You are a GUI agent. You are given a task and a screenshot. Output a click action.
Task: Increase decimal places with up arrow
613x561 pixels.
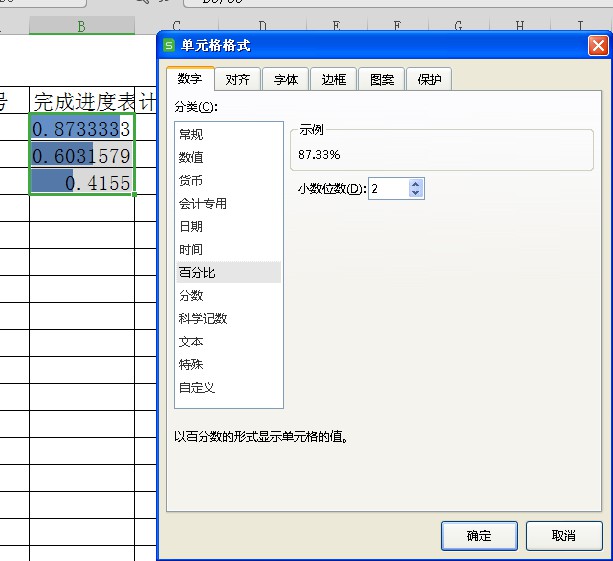point(416,184)
